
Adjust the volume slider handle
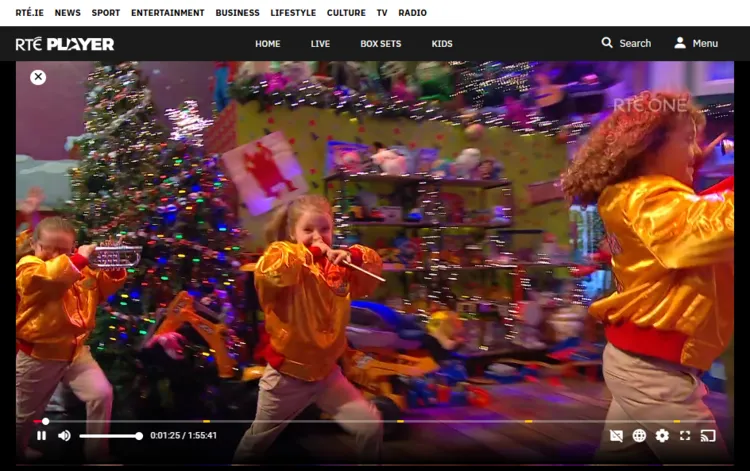(x=139, y=436)
